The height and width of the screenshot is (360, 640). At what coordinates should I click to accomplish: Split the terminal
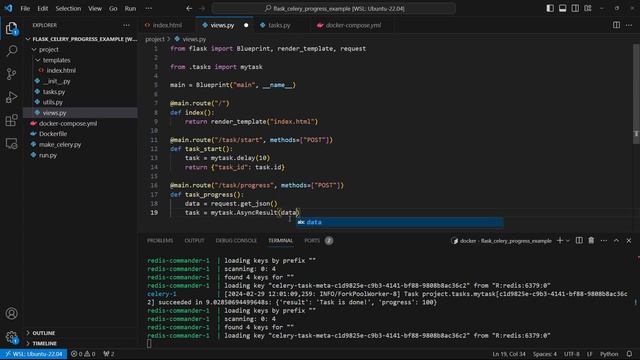pyautogui.click(x=579, y=240)
